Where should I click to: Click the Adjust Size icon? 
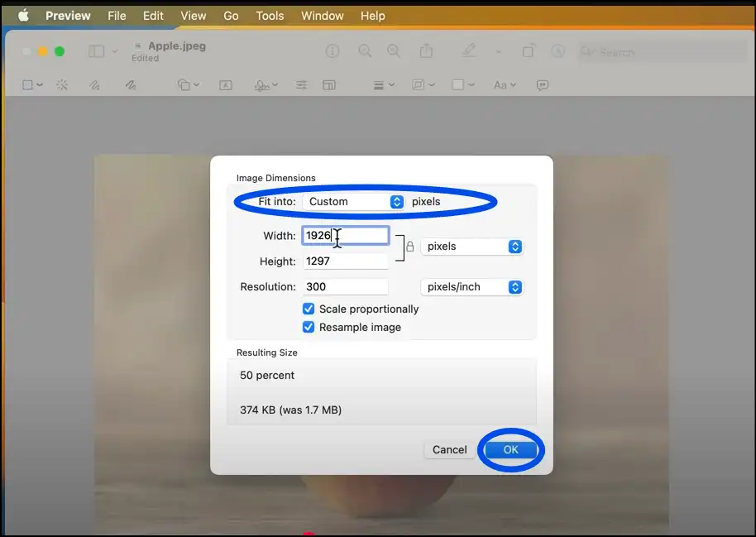click(329, 85)
